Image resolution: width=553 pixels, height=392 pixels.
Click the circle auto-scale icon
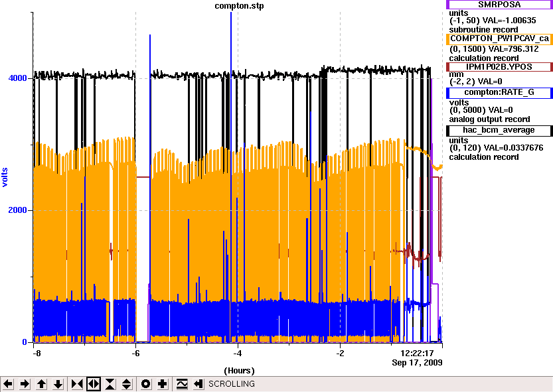(x=145, y=384)
